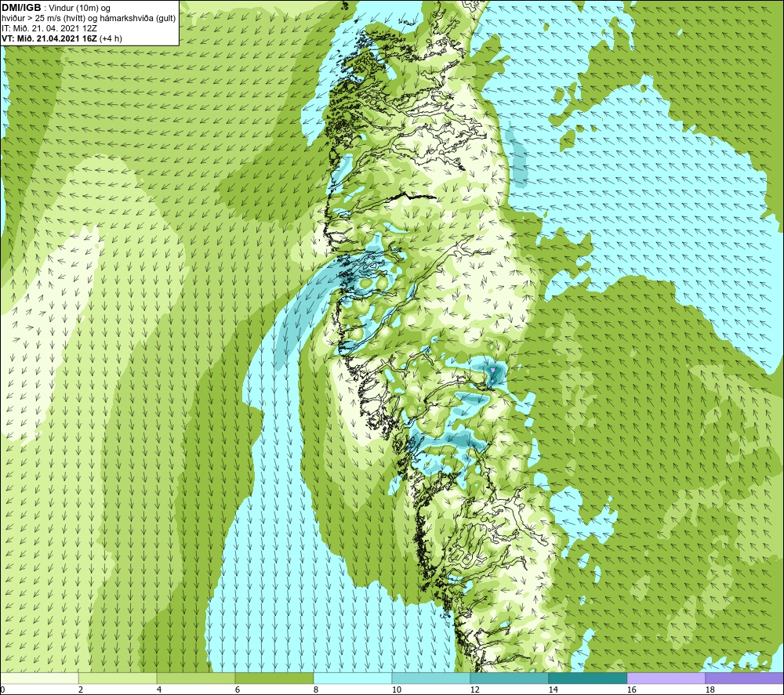Click the legend scale label 2
The width and height of the screenshot is (784, 695).
(81, 690)
